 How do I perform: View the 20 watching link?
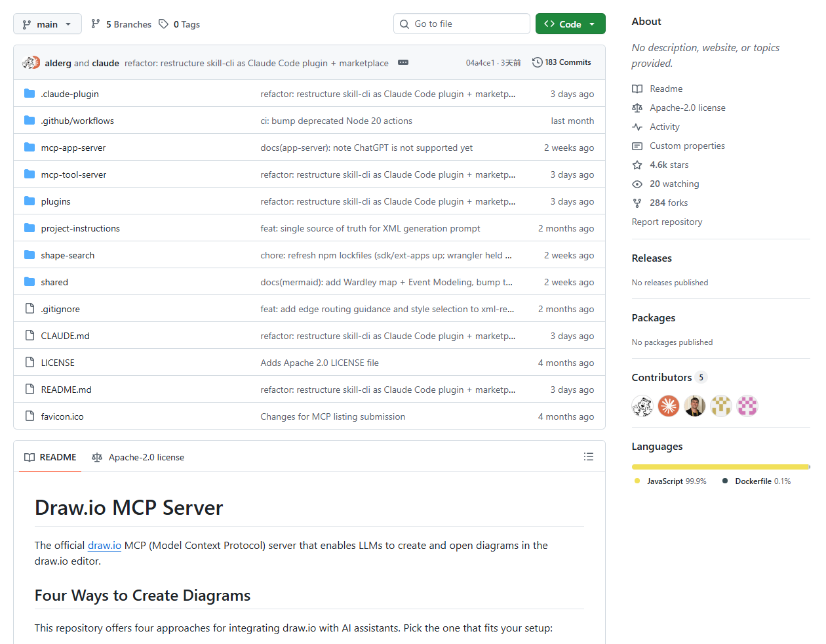[x=674, y=184]
